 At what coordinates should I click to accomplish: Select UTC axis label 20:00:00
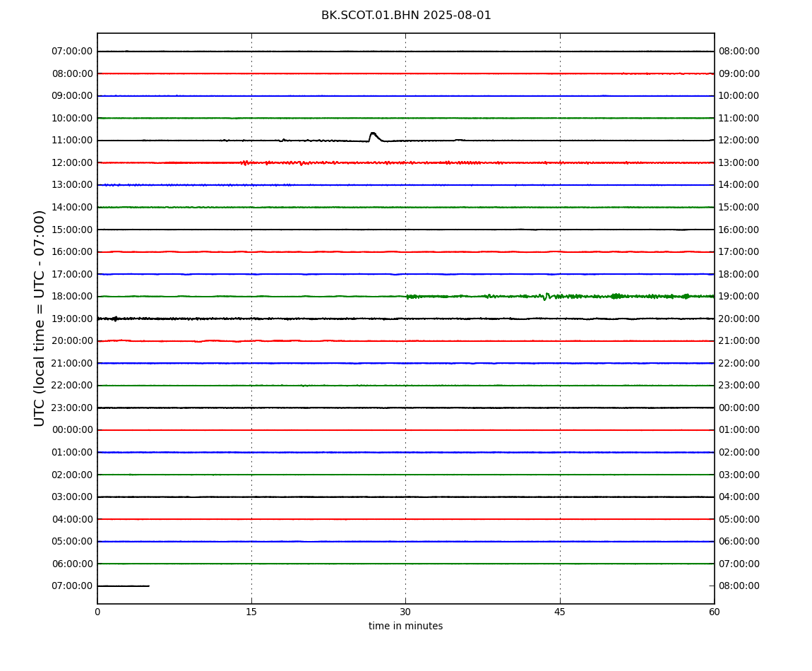pyautogui.click(x=73, y=341)
